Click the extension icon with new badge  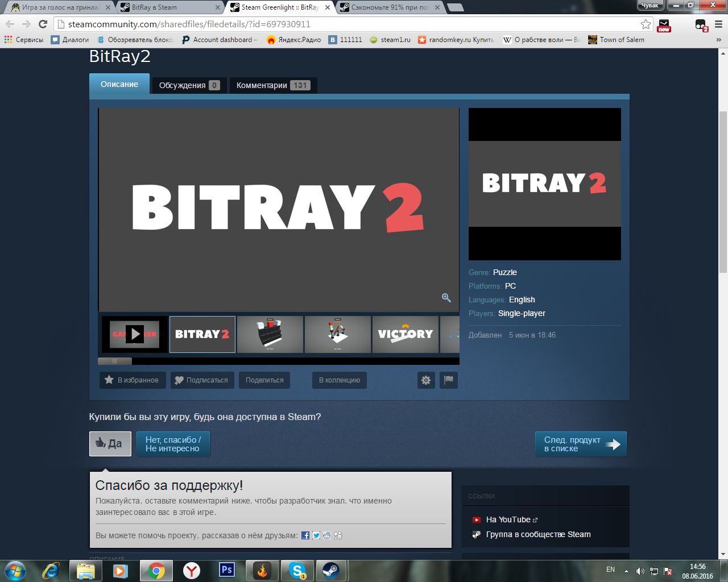(664, 25)
